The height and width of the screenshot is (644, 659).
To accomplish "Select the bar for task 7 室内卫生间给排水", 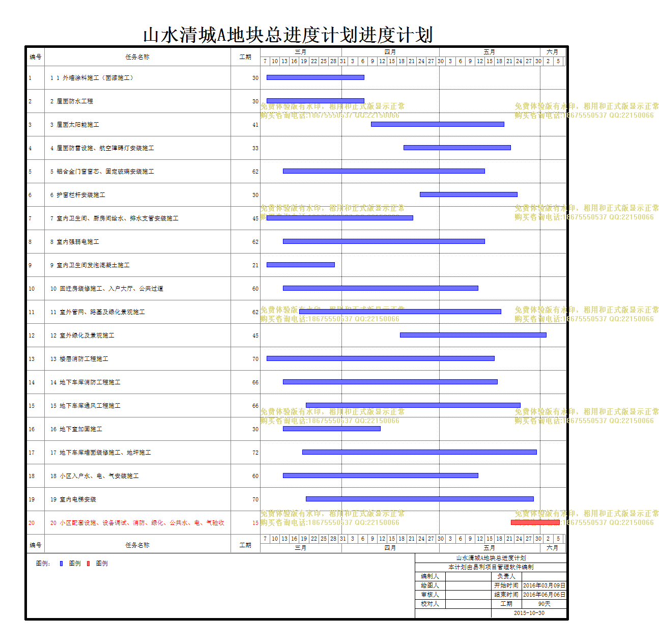I will pos(340,218).
